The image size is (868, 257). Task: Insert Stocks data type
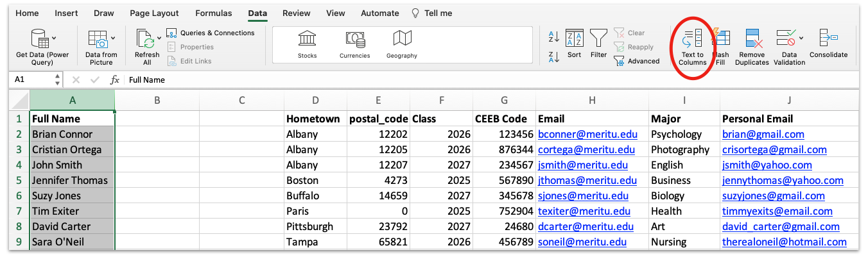tap(307, 44)
